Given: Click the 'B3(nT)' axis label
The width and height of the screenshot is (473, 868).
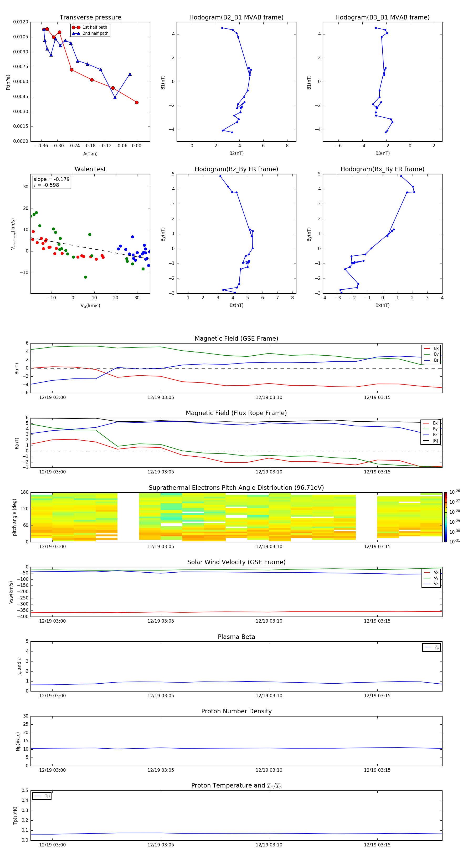Looking at the screenshot, I should pyautogui.click(x=382, y=153).
